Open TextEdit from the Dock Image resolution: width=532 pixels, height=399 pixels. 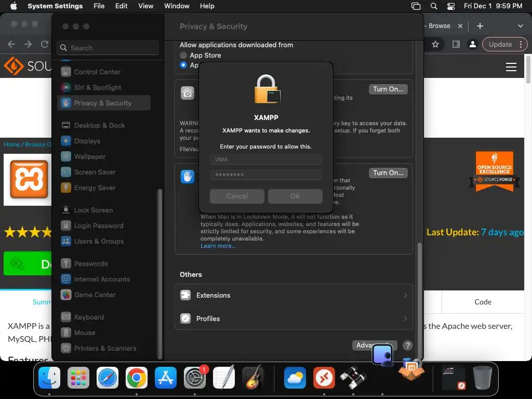(x=224, y=377)
